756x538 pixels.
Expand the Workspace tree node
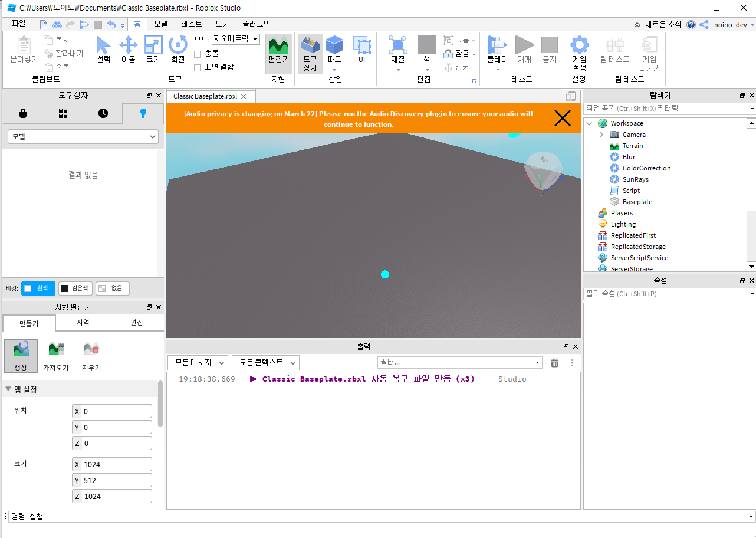coord(589,123)
